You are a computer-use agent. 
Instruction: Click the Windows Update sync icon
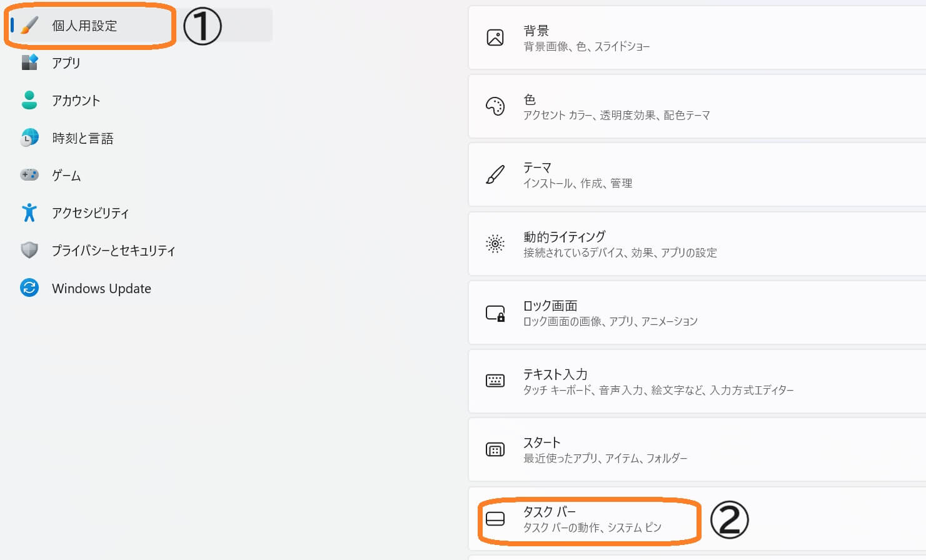point(29,287)
